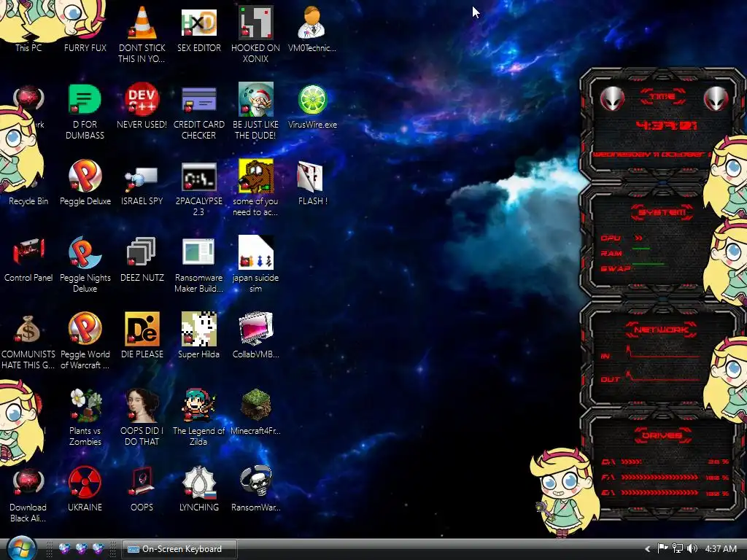The width and height of the screenshot is (747, 560).
Task: Open the Peggle Nights Deluxe icon
Action: 85,264
